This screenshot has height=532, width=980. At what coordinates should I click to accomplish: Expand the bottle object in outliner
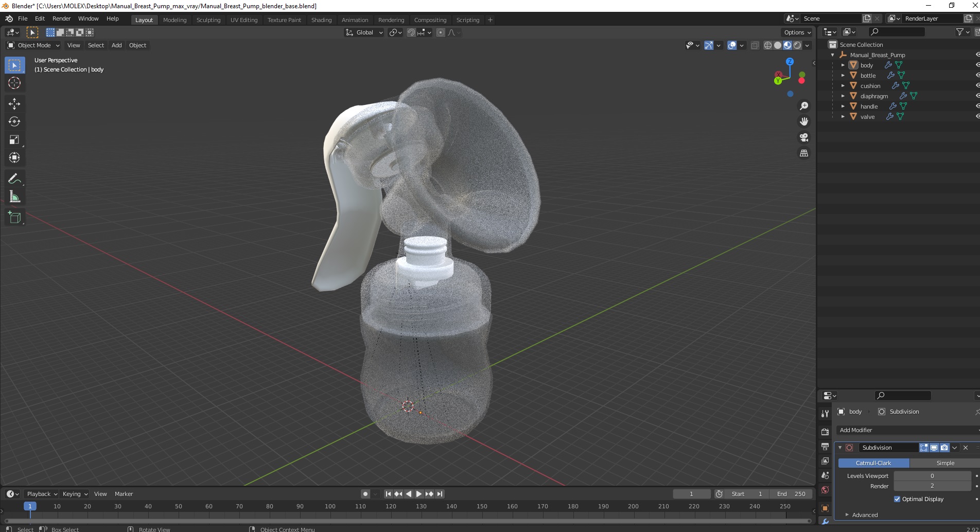pos(843,76)
